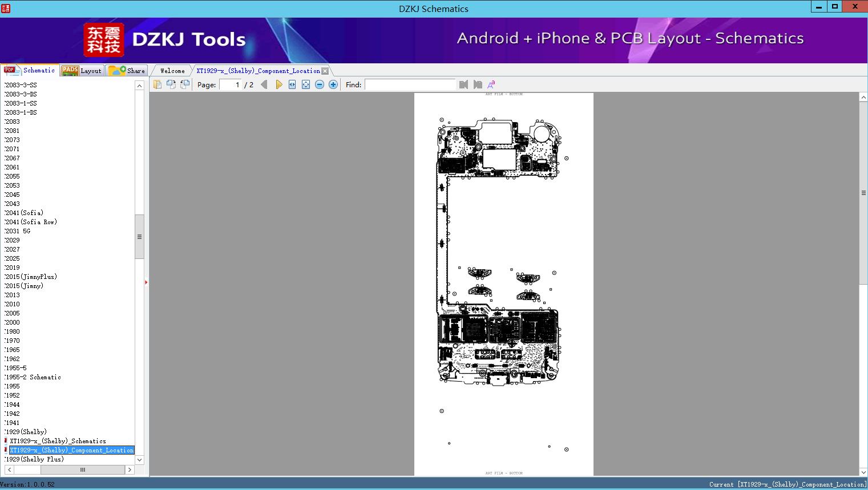Open the Share tab
Screen dimensions: 868x490
[127, 71]
